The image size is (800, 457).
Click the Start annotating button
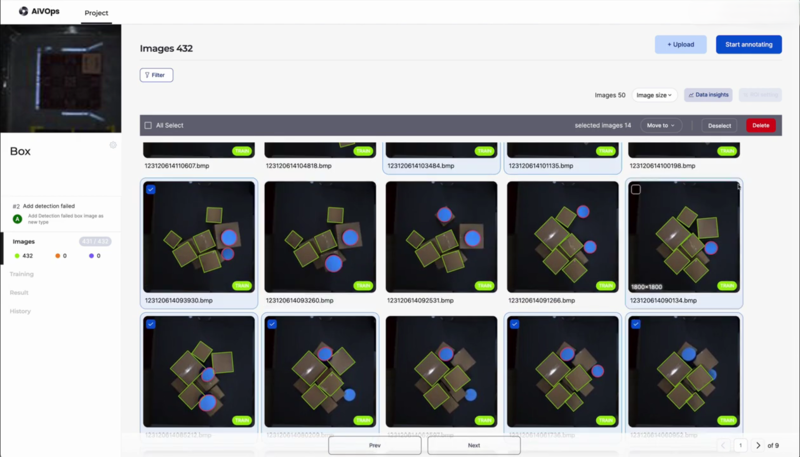point(748,44)
